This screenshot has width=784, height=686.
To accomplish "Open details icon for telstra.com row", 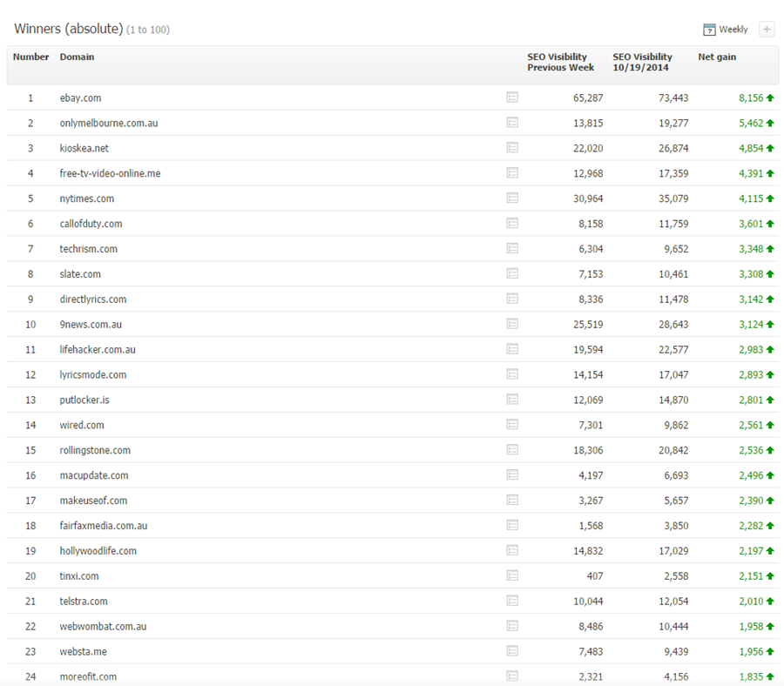I will pos(512,601).
